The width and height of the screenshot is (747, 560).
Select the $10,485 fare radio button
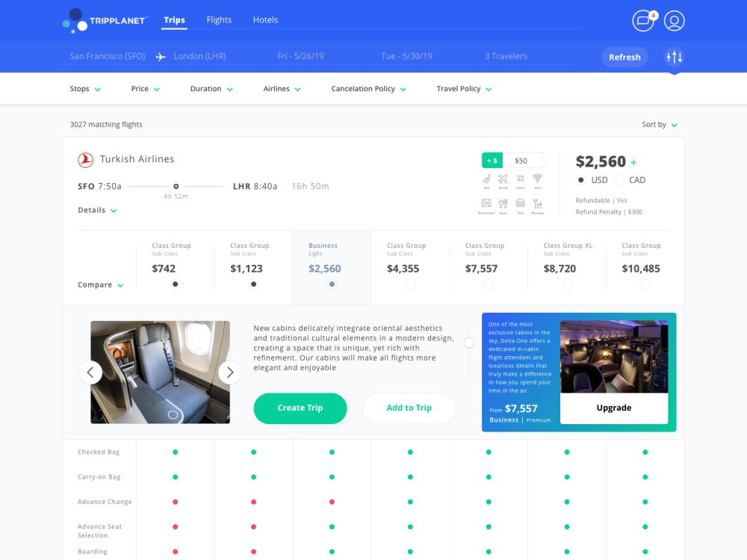pyautogui.click(x=645, y=284)
